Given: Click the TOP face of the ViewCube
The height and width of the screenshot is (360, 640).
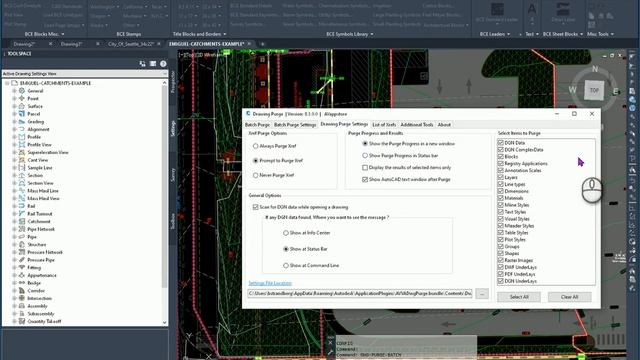Looking at the screenshot, I should [594, 90].
